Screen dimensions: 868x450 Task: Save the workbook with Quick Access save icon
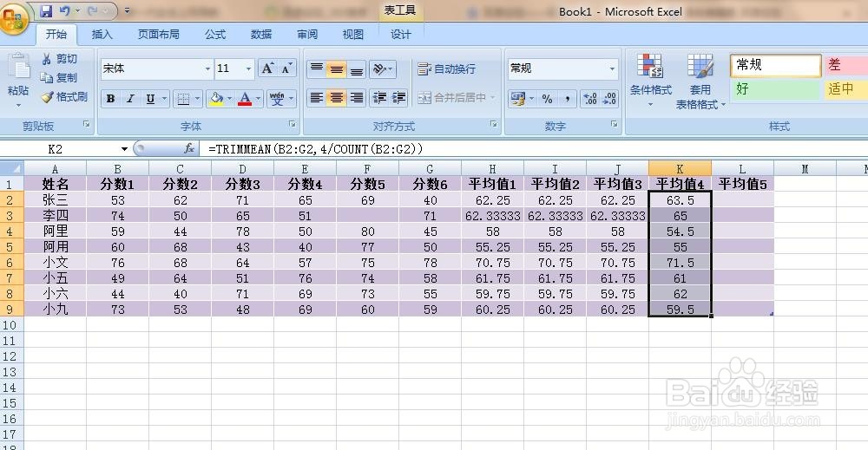pyautogui.click(x=47, y=11)
